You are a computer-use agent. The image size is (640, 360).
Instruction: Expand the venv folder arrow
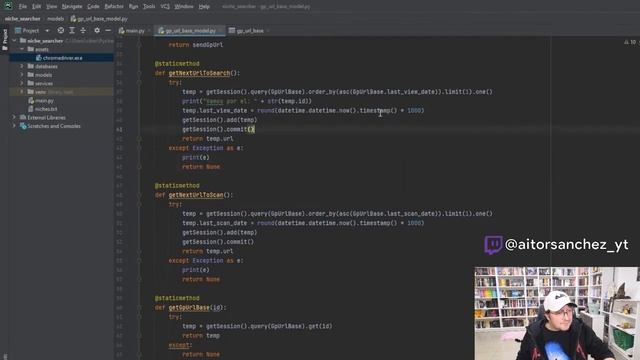tap(22, 92)
